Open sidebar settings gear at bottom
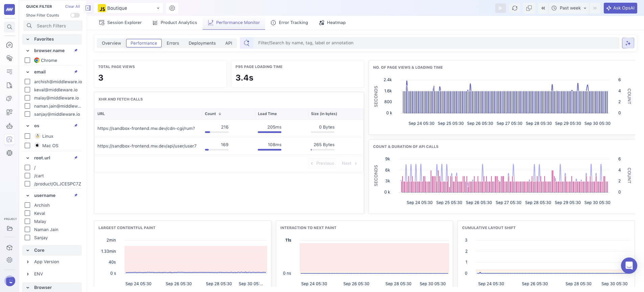The image size is (644, 292). [x=9, y=260]
